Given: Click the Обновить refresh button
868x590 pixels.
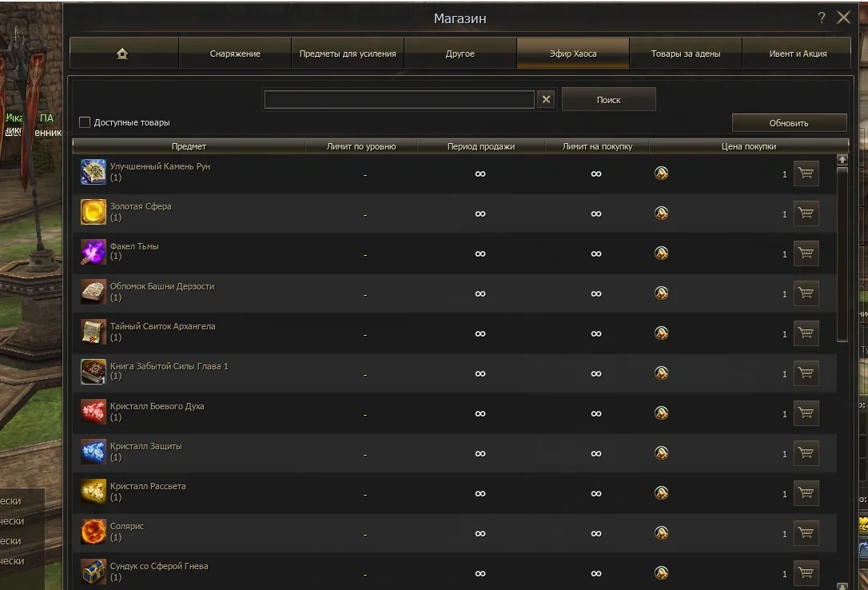Looking at the screenshot, I should (789, 123).
